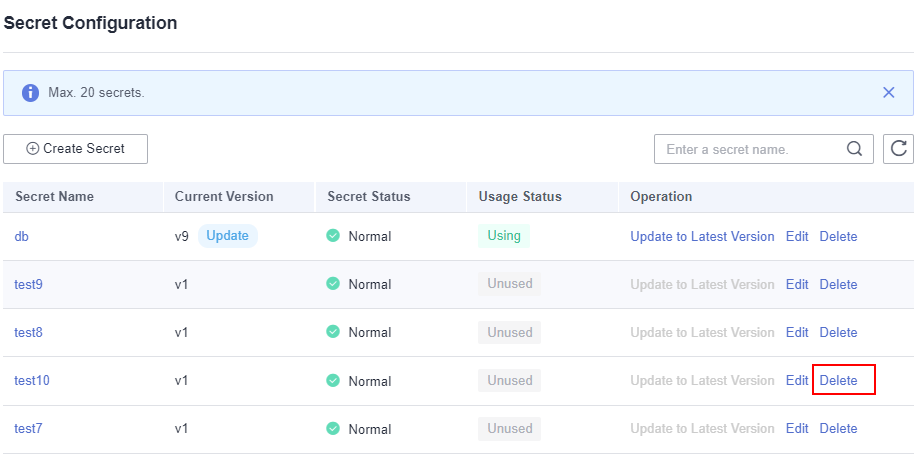The width and height of the screenshot is (920, 454).
Task: Refresh the secret list
Action: point(899,149)
